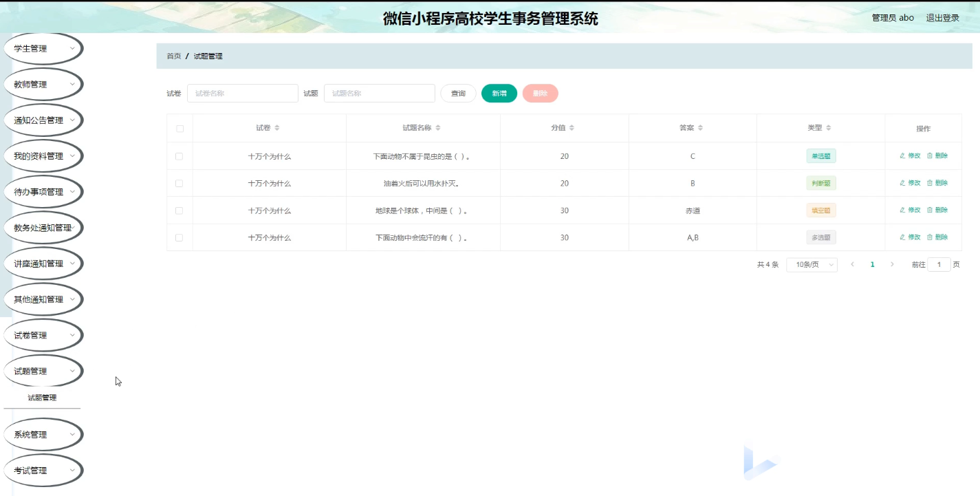Click 共 4 条 total count text
The image size is (980, 496).
pyautogui.click(x=767, y=265)
